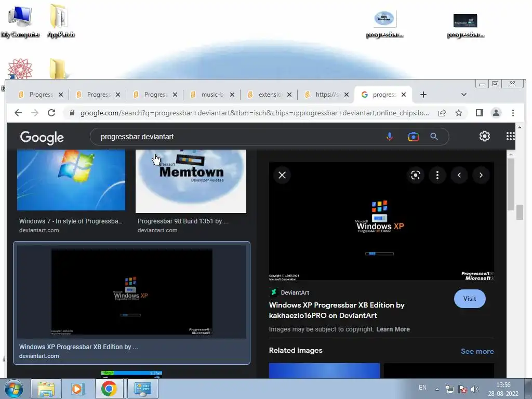Search by image using the camera icon
Image resolution: width=532 pixels, height=399 pixels.
(413, 137)
